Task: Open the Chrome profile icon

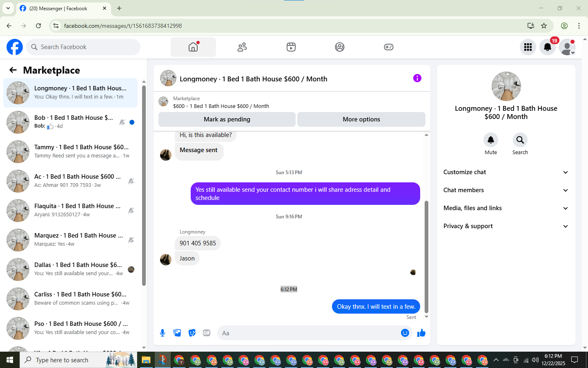Action: pos(564,26)
